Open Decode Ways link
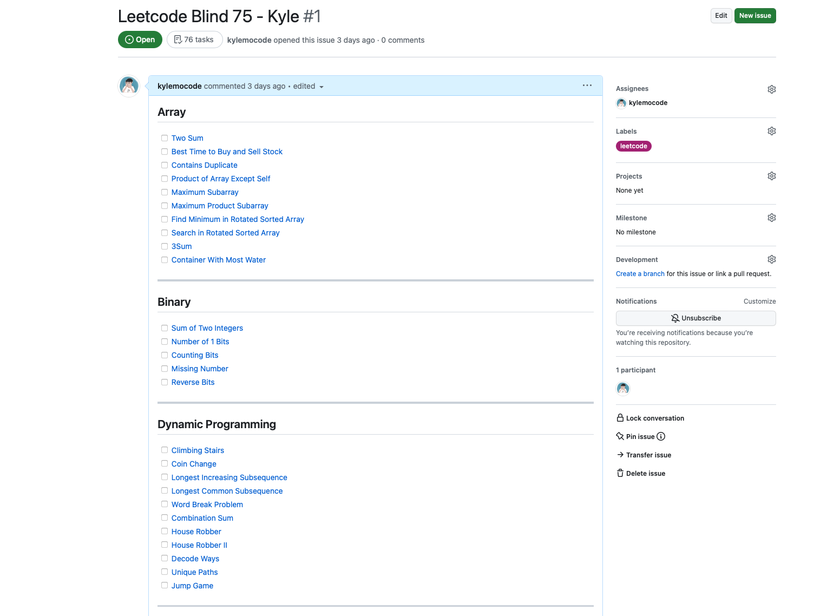840x616 pixels. [195, 559]
